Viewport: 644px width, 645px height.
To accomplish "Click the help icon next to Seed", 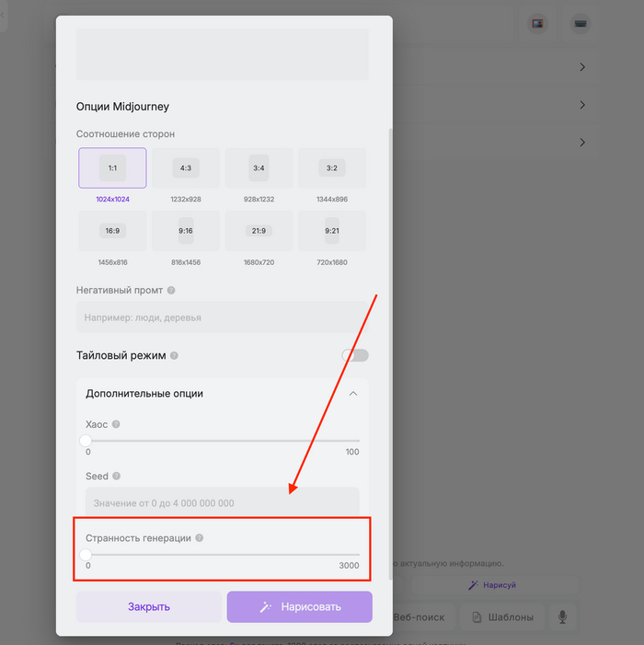I will (x=118, y=477).
